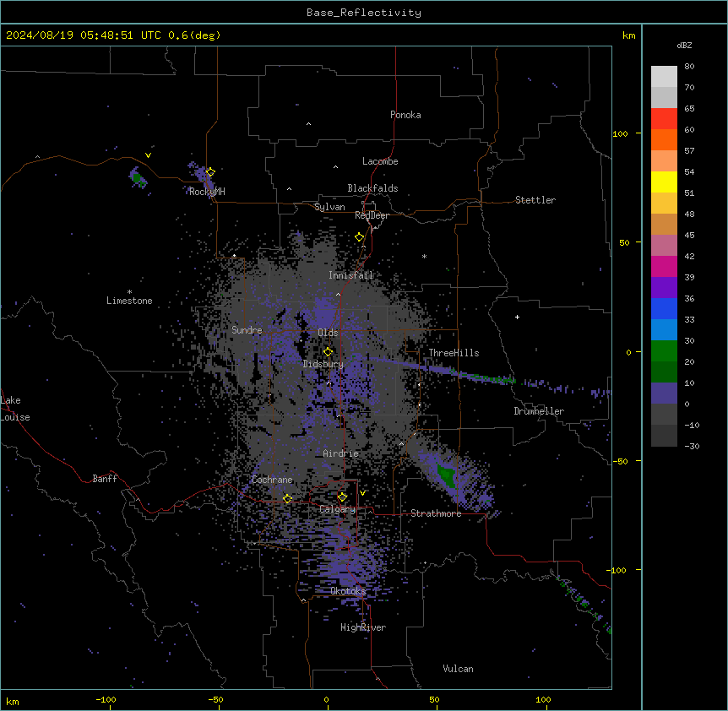Click the Innisfail town label
Screen dimensions: 728x711
click(x=350, y=275)
